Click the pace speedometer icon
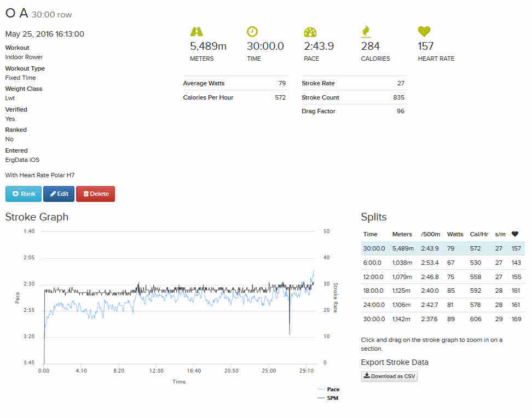Screen dimensions: 532x418 point(310,32)
